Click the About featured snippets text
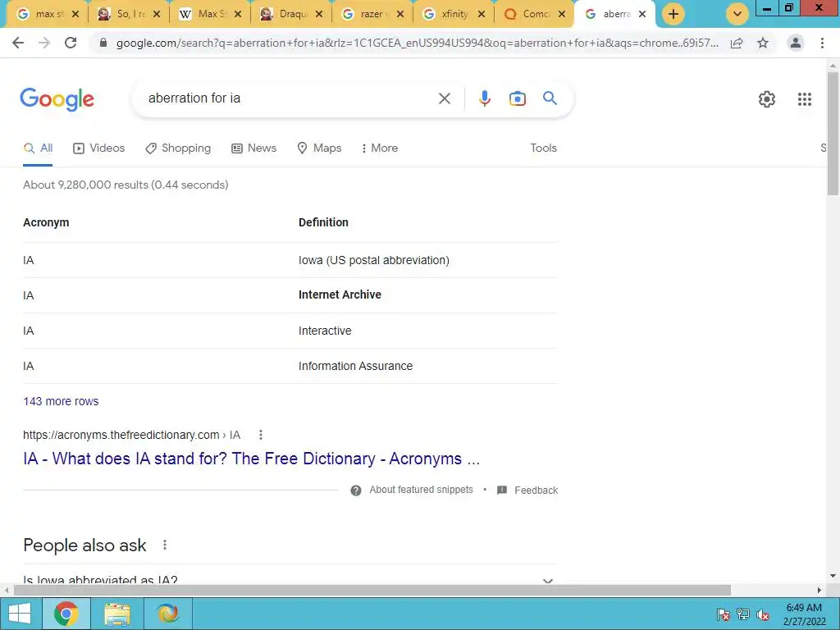This screenshot has width=840, height=630. coord(421,491)
